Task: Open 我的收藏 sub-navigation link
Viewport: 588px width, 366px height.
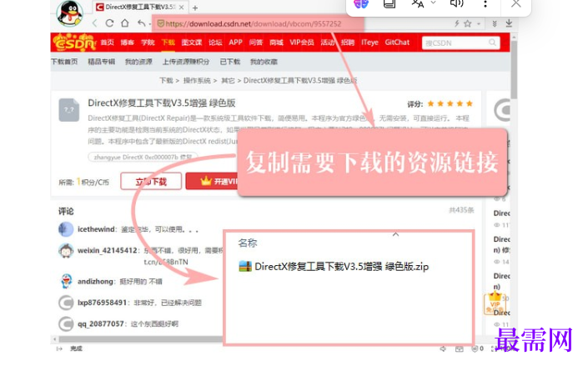Action: (264, 62)
